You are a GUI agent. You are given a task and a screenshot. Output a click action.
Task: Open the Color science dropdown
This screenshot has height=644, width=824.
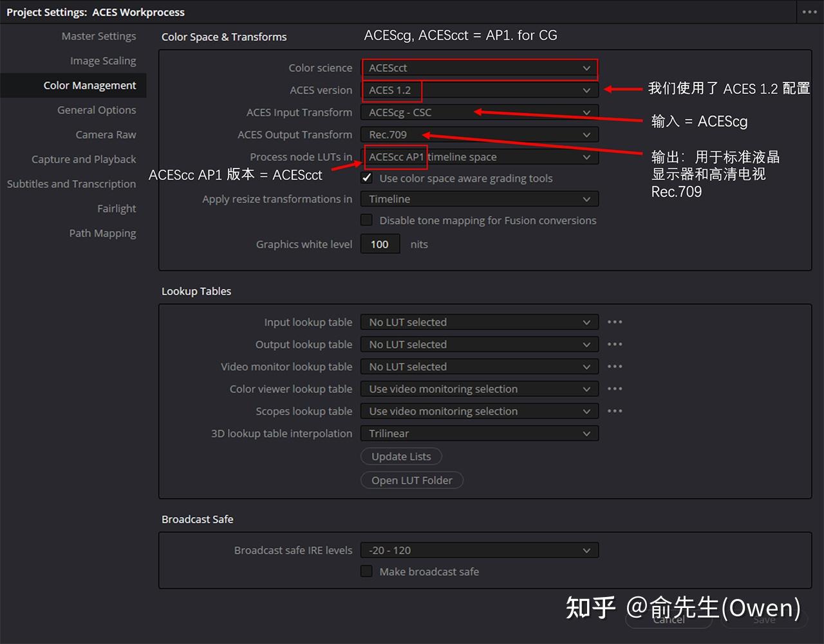tap(479, 68)
